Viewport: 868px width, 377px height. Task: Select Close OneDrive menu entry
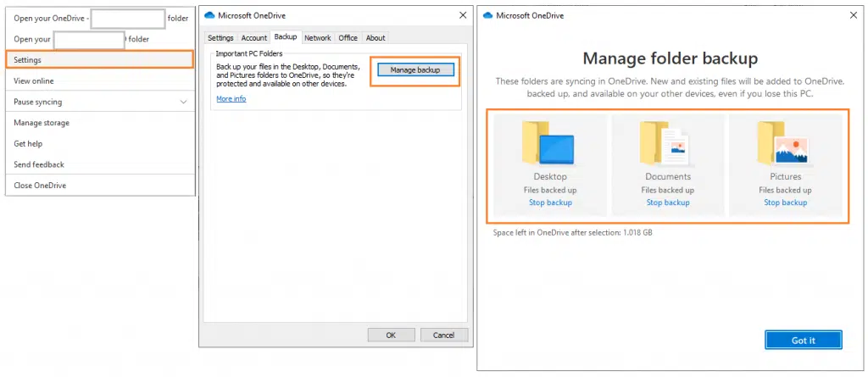[x=40, y=186]
